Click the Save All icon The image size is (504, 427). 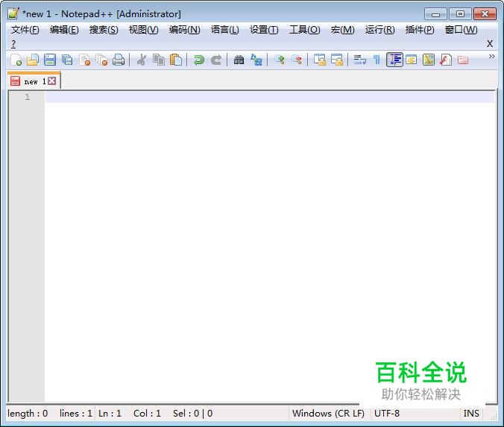tap(67, 60)
